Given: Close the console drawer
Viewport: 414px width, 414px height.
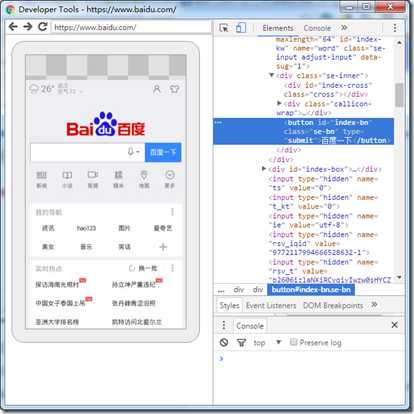Looking at the screenshot, I should (x=394, y=325).
